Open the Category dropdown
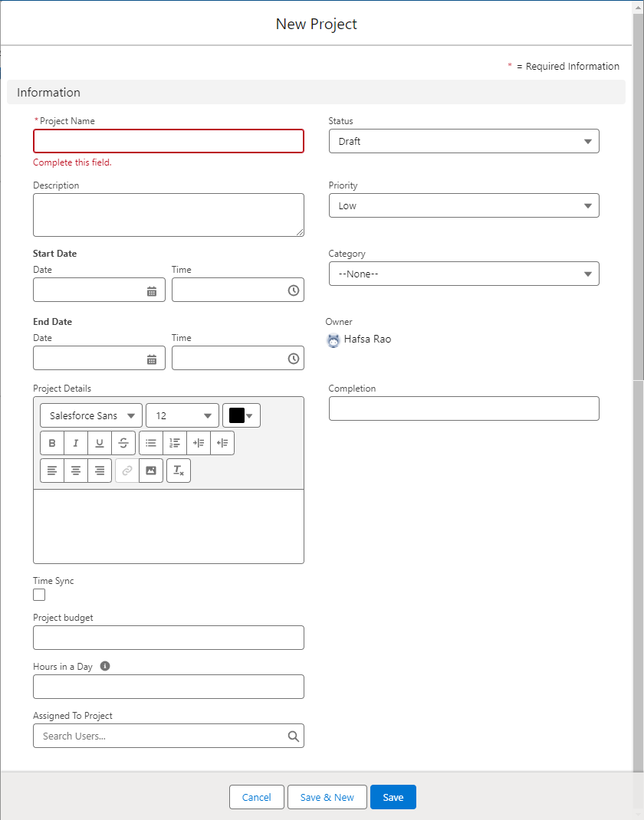 coord(464,274)
